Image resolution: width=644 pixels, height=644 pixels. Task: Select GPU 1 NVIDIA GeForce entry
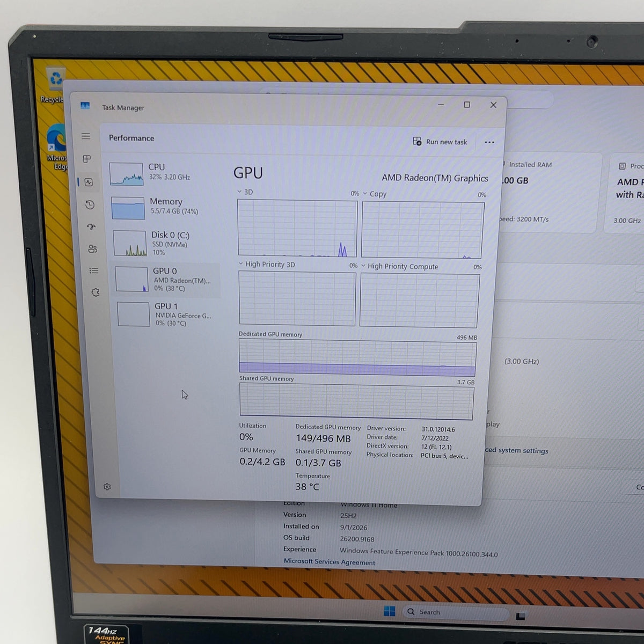click(168, 314)
